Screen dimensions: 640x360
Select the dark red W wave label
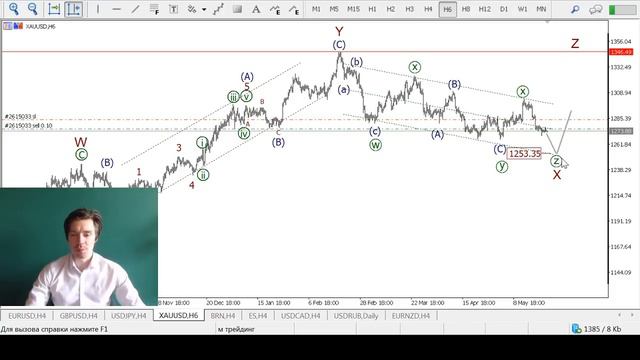coord(80,142)
